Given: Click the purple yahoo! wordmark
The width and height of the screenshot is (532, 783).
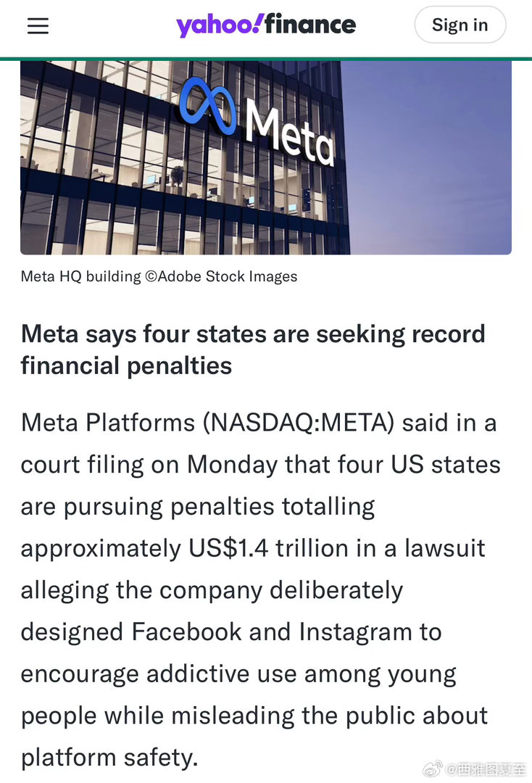Looking at the screenshot, I should pos(219,25).
